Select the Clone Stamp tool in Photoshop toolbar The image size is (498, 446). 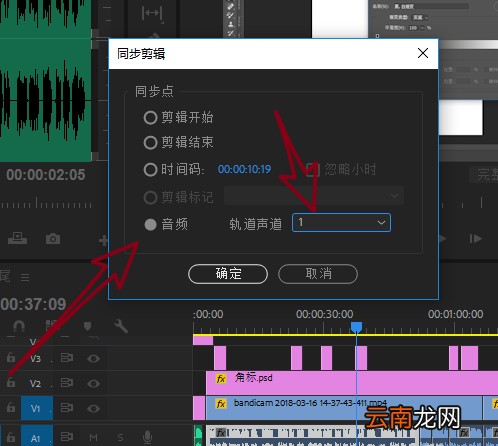(231, 24)
